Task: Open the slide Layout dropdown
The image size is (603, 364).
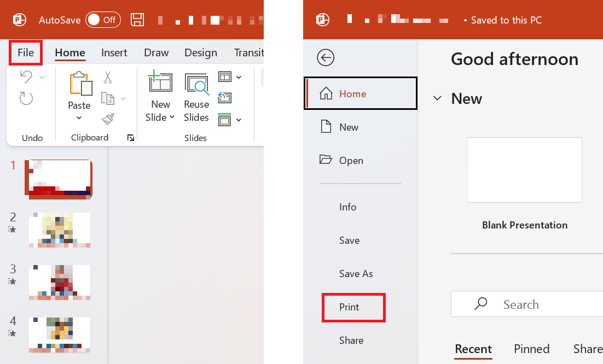Action: coord(230,77)
